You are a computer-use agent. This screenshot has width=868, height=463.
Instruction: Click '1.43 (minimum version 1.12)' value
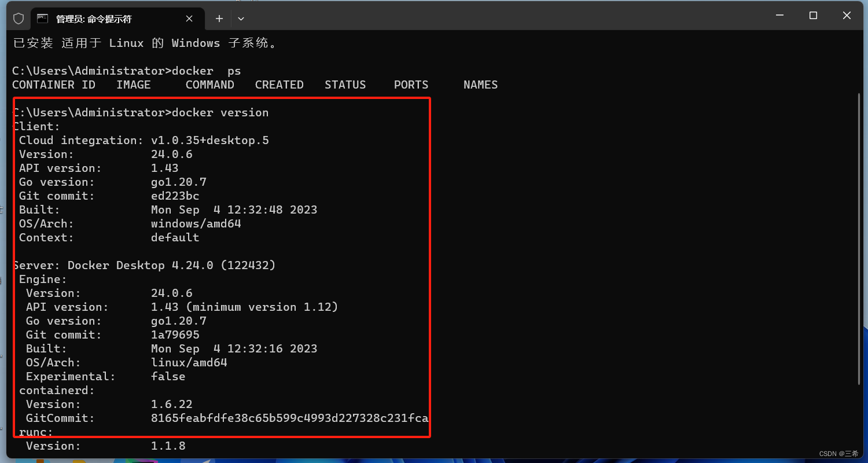click(x=245, y=307)
